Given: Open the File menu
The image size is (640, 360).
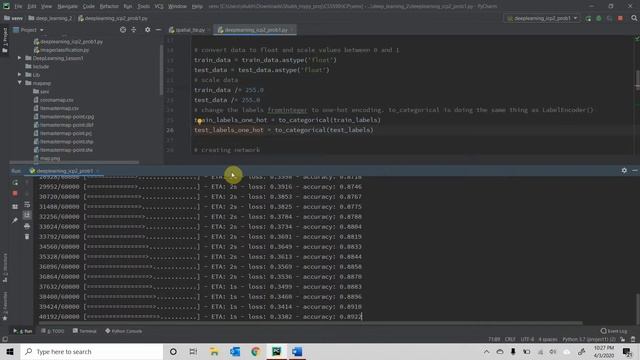Looking at the screenshot, I should (18, 7).
